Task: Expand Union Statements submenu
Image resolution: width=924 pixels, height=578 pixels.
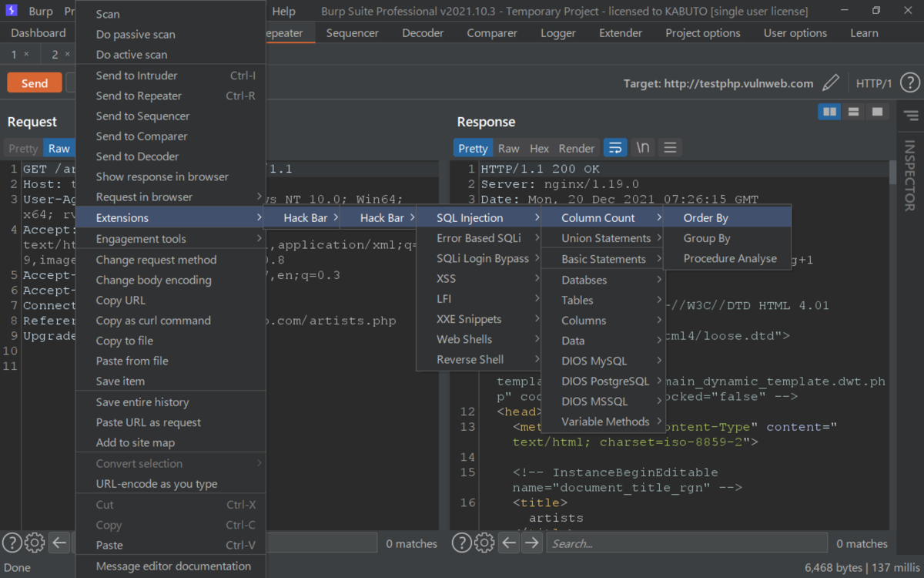Action: pyautogui.click(x=603, y=238)
